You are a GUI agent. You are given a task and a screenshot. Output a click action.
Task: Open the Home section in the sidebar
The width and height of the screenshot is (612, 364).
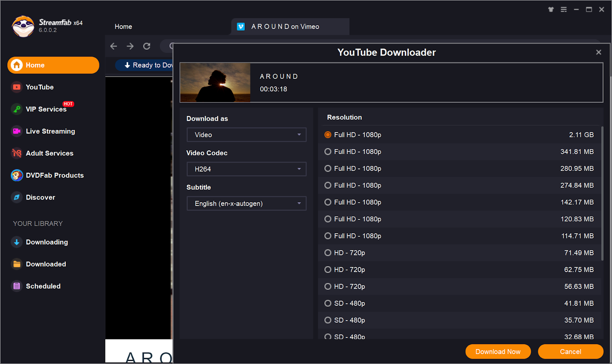point(53,65)
